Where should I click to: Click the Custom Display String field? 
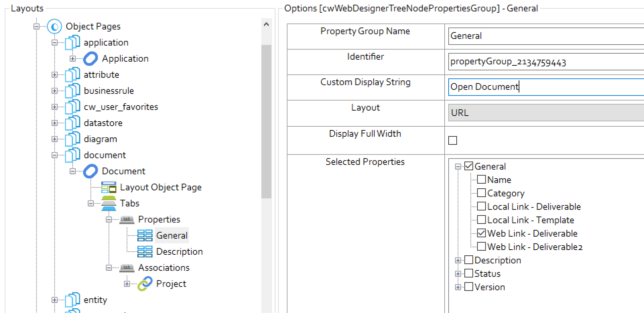click(546, 87)
